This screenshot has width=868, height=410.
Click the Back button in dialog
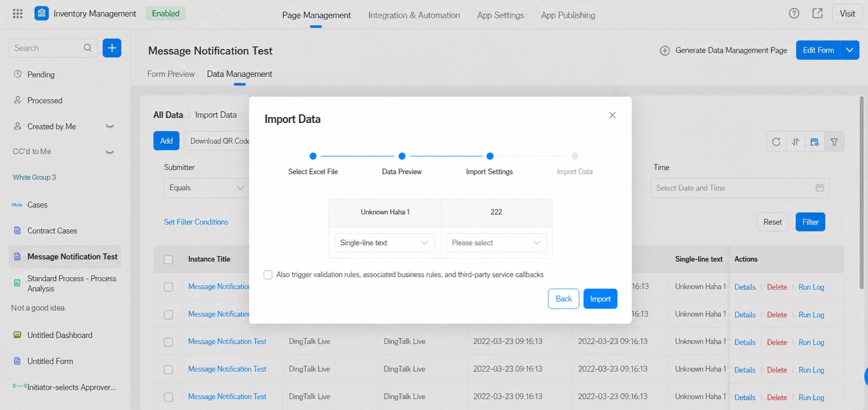564,299
